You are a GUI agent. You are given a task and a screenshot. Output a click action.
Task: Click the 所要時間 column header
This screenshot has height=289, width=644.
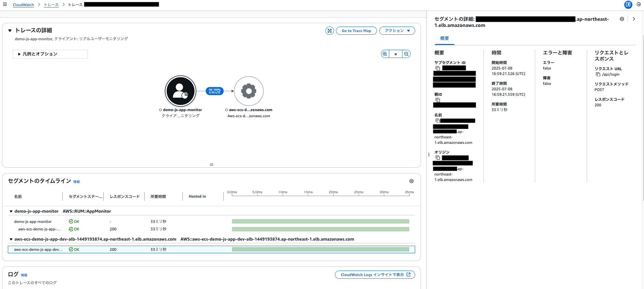(x=158, y=197)
